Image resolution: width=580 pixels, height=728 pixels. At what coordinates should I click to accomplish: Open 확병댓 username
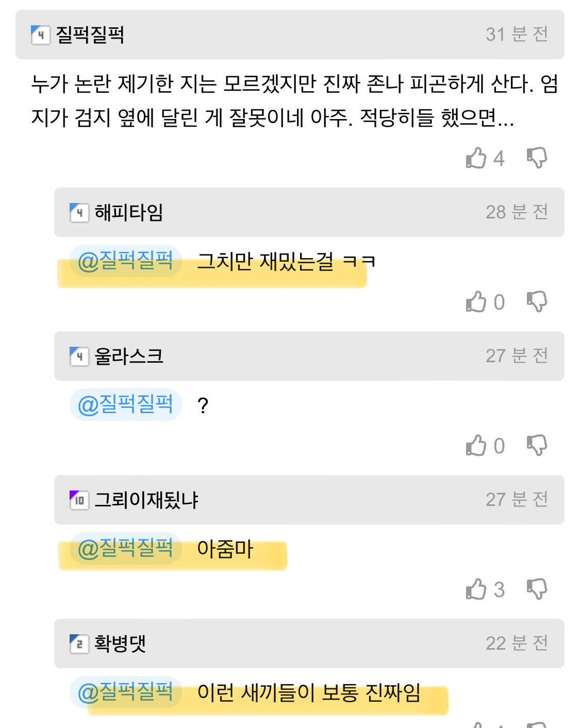[x=120, y=644]
